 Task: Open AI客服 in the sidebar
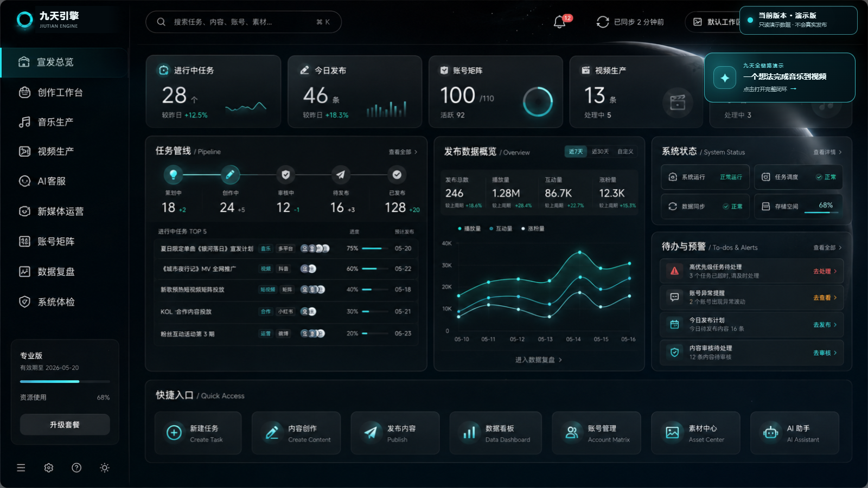point(64,181)
